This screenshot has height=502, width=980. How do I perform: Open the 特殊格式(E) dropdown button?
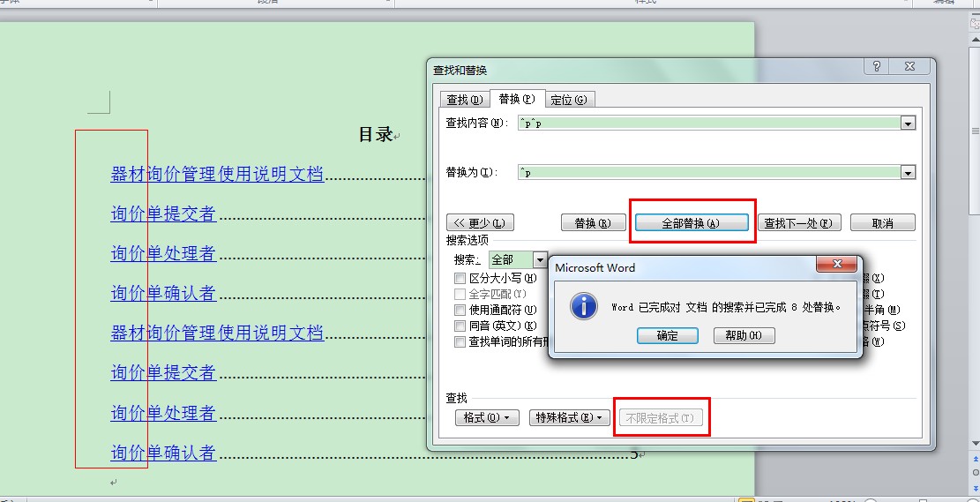point(569,417)
